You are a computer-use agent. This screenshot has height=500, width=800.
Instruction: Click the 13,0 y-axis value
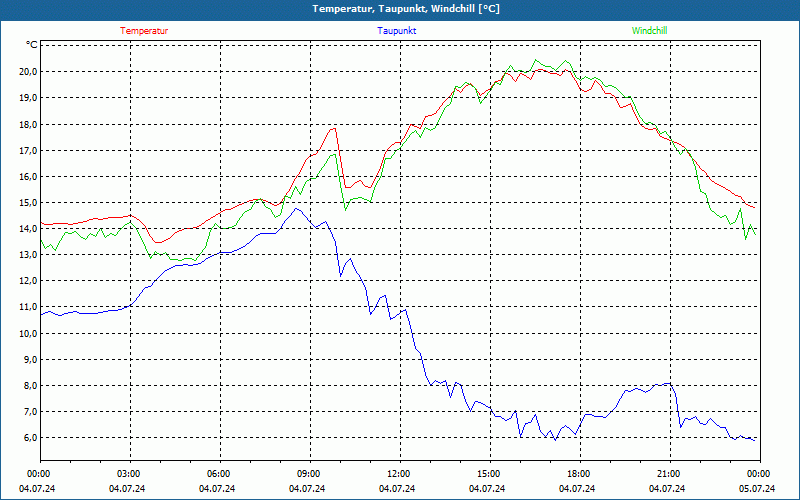coord(29,255)
